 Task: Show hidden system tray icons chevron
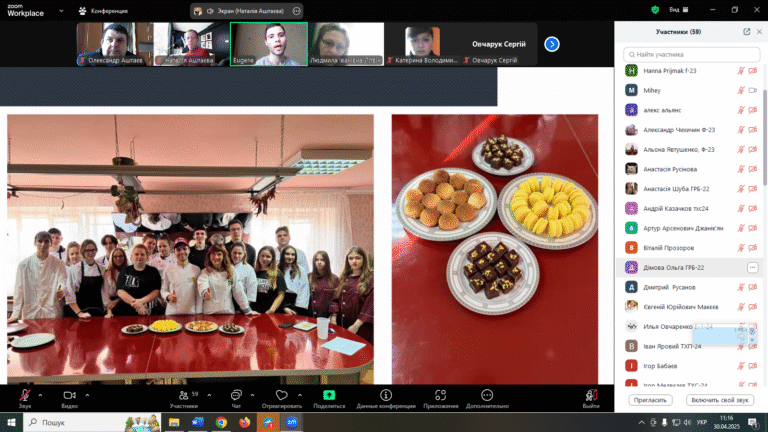(x=642, y=422)
